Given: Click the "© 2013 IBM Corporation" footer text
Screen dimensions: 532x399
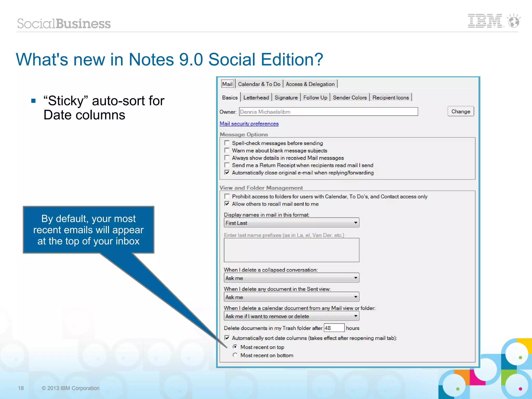Looking at the screenshot, I should point(70,388).
